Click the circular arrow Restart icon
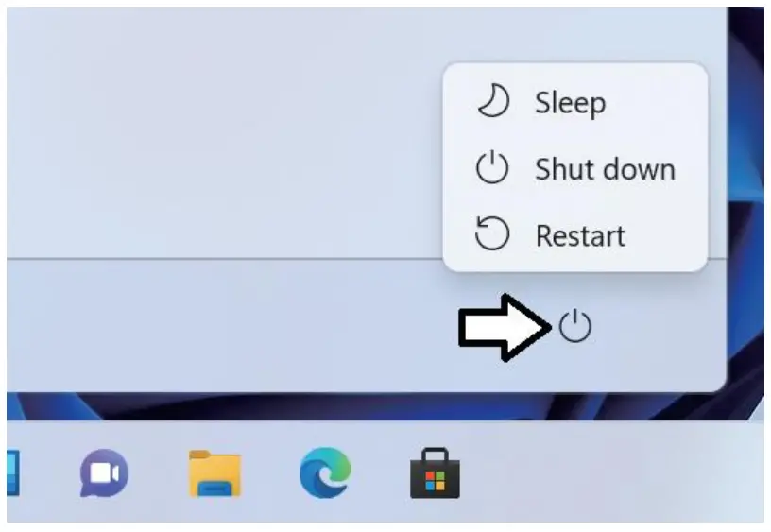 tap(492, 233)
